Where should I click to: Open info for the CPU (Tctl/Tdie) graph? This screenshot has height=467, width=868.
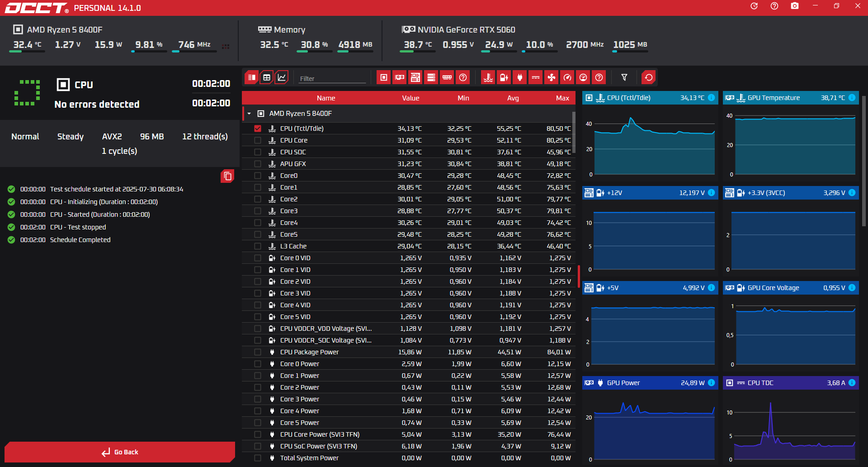[712, 98]
